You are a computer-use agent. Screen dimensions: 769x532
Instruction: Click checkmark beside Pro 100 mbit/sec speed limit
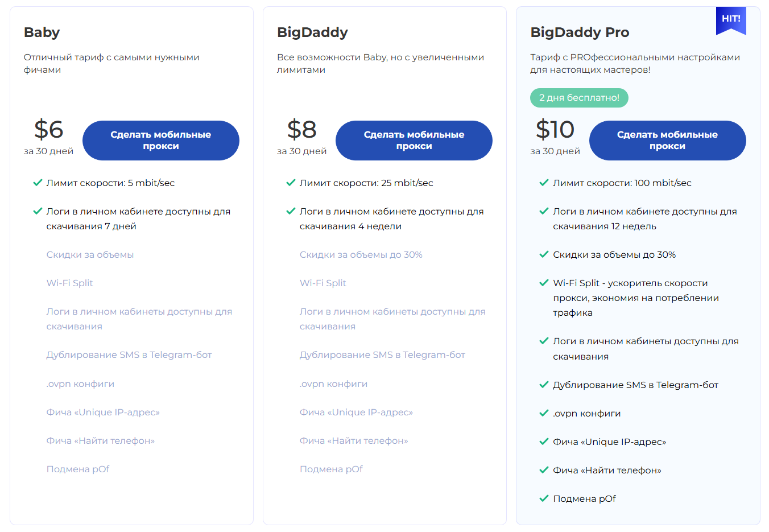(544, 183)
